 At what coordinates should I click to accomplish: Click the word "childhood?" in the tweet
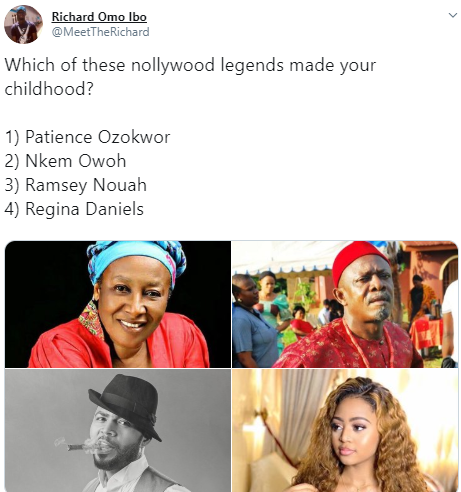(49, 89)
